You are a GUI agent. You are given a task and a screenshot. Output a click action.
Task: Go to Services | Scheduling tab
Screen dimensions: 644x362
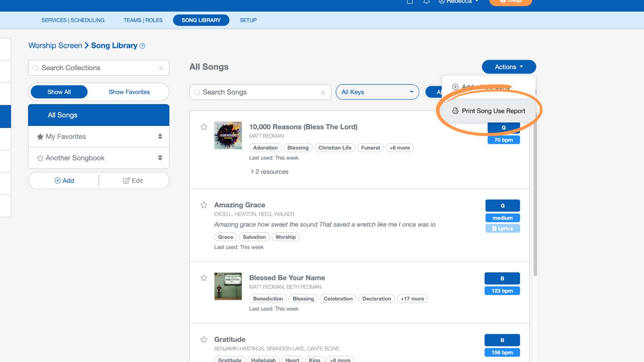[x=73, y=20]
